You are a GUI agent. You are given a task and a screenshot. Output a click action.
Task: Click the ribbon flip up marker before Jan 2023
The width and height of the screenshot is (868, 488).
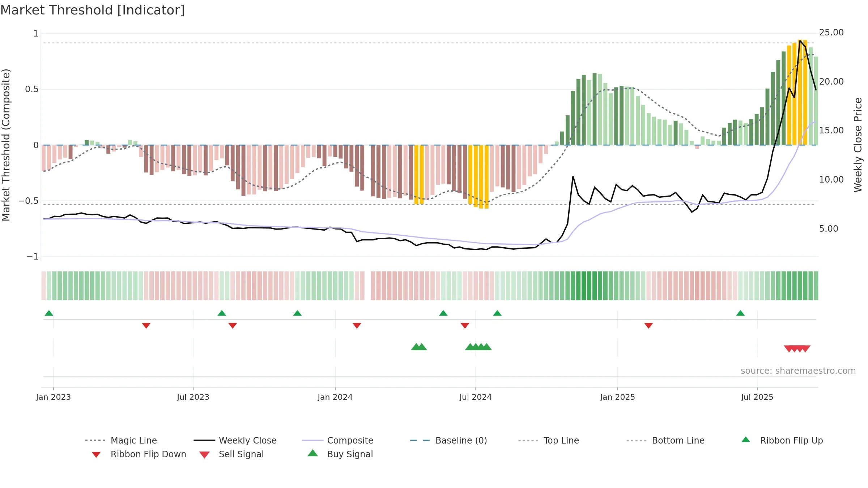(49, 313)
